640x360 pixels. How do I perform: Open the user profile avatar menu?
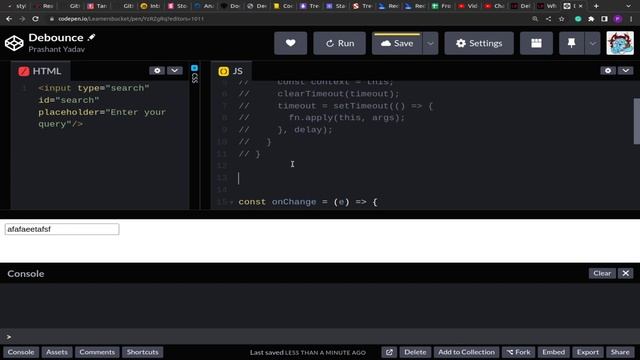(x=620, y=43)
